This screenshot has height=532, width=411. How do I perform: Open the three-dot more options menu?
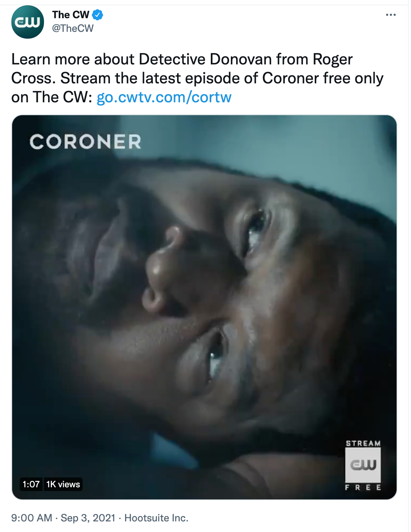391,15
